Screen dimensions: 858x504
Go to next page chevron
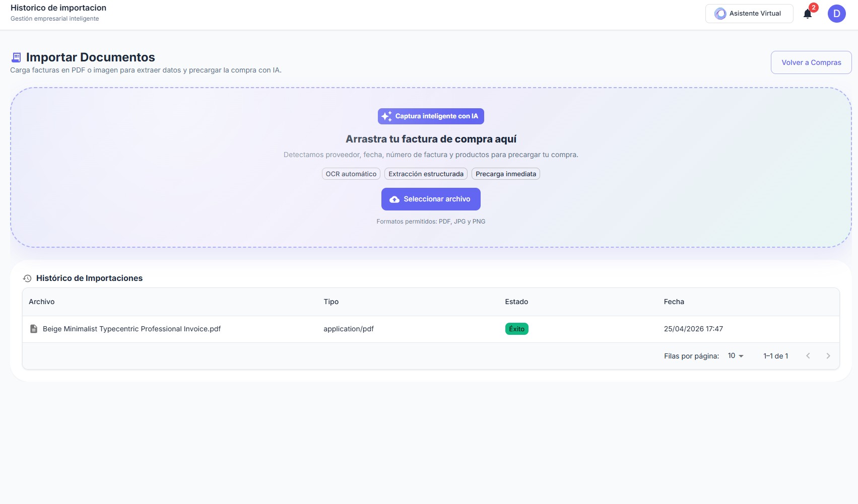click(x=828, y=356)
